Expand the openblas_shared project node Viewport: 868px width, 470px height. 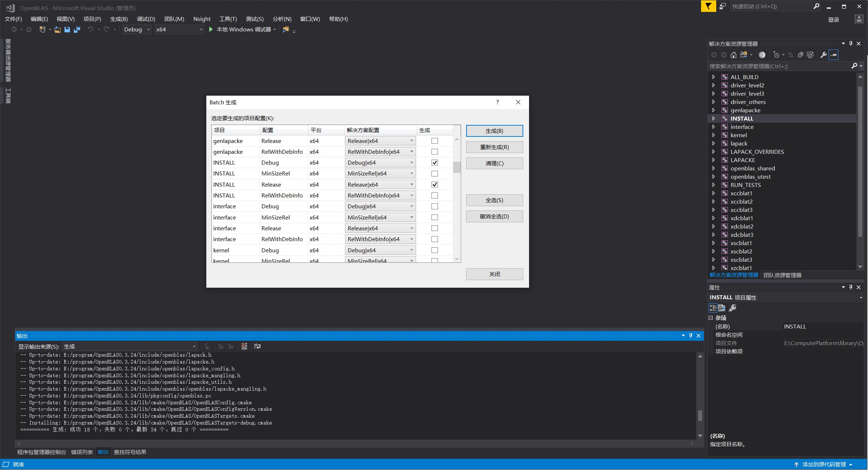713,168
